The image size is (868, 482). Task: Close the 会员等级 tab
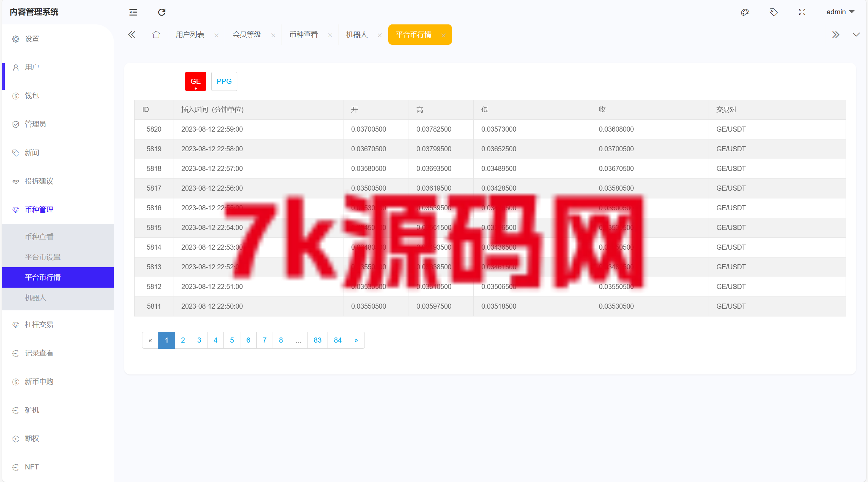click(x=273, y=35)
